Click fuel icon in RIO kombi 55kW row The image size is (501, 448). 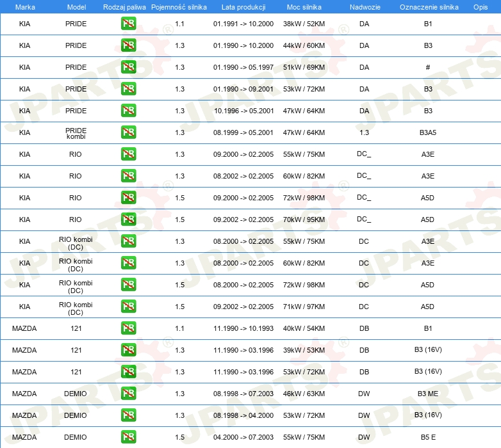128,241
